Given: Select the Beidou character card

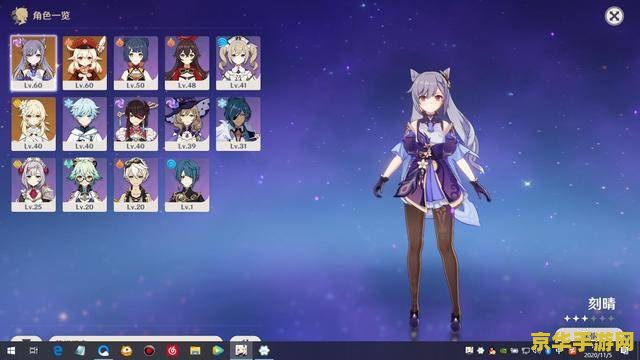Looking at the screenshot, I should 136,124.
